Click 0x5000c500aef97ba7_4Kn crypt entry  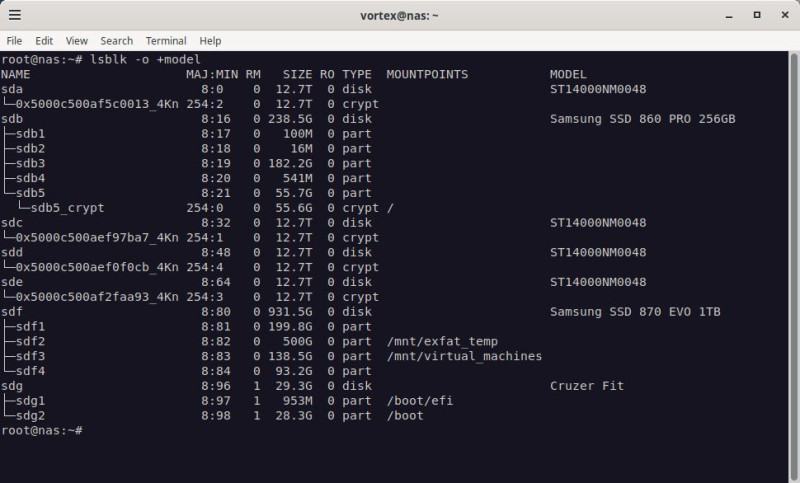(97, 237)
